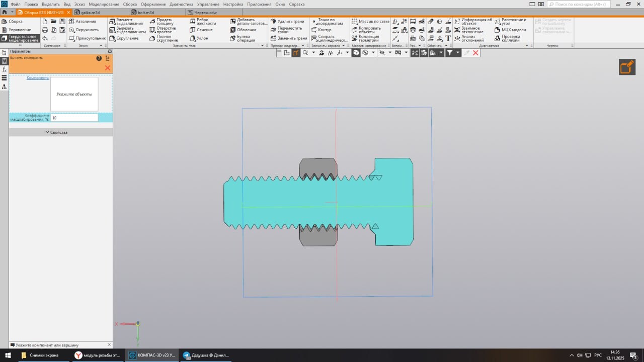The image size is (644, 362).
Task: Open the help icon in Параметры panel
Action: point(99,58)
